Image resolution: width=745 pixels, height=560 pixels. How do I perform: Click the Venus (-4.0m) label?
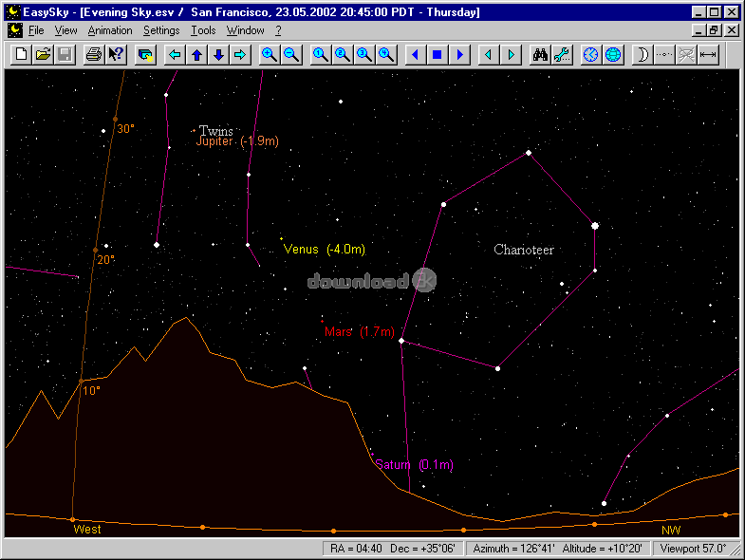click(324, 249)
